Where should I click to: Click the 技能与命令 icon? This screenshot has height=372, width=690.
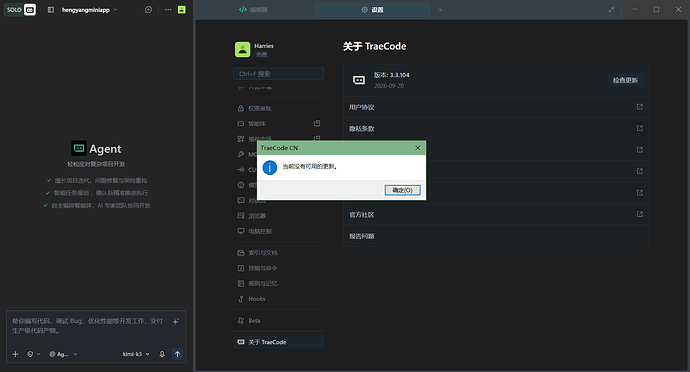pos(241,268)
